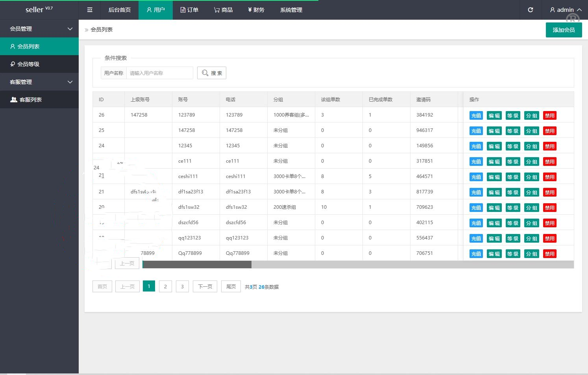This screenshot has height=375, width=588.
Task: Select 会员等级 in the sidebar
Action: click(x=28, y=64)
